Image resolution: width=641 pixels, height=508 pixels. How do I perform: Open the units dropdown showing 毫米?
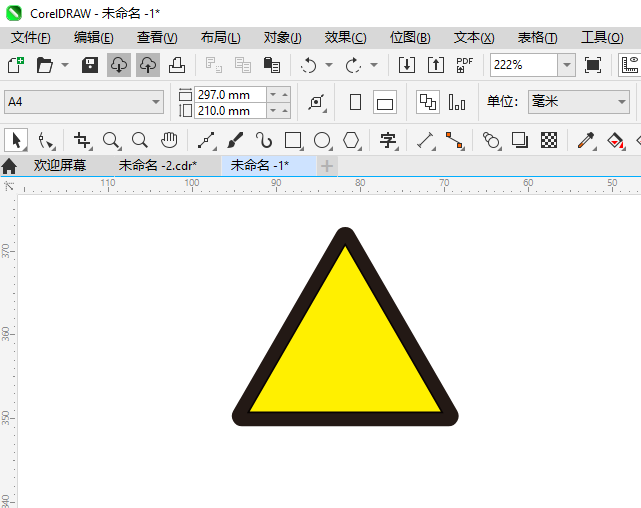tap(579, 102)
